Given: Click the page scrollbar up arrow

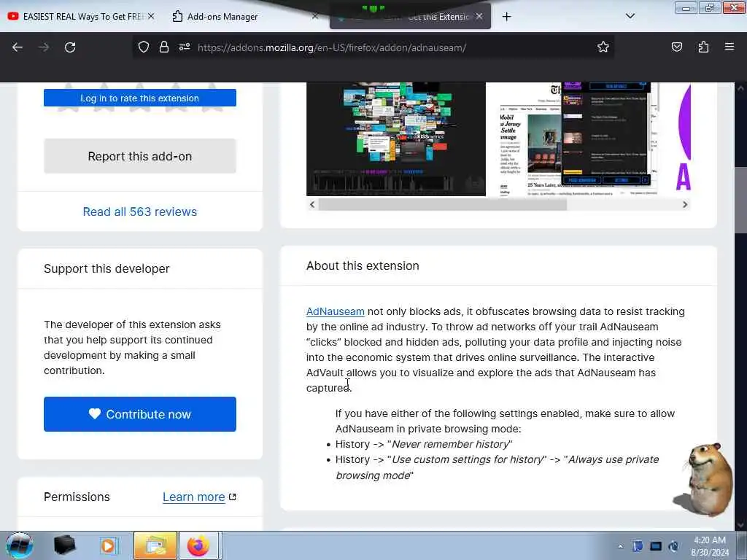Looking at the screenshot, I should [740, 88].
